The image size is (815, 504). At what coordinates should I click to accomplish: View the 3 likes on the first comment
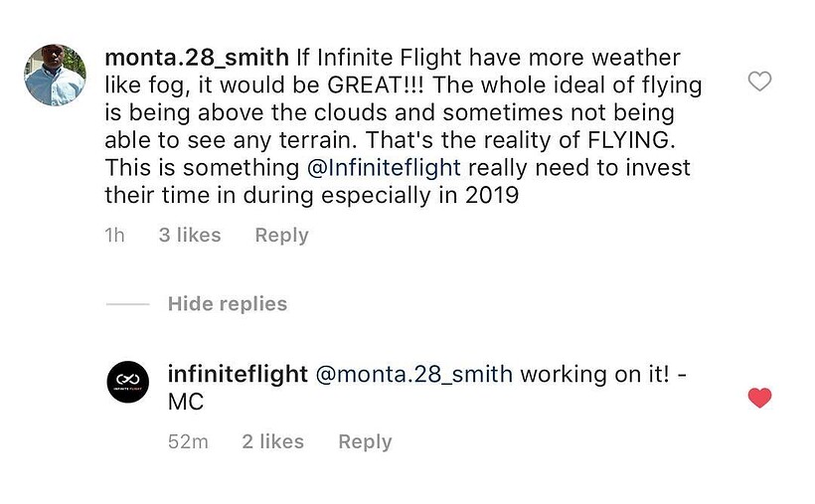190,236
